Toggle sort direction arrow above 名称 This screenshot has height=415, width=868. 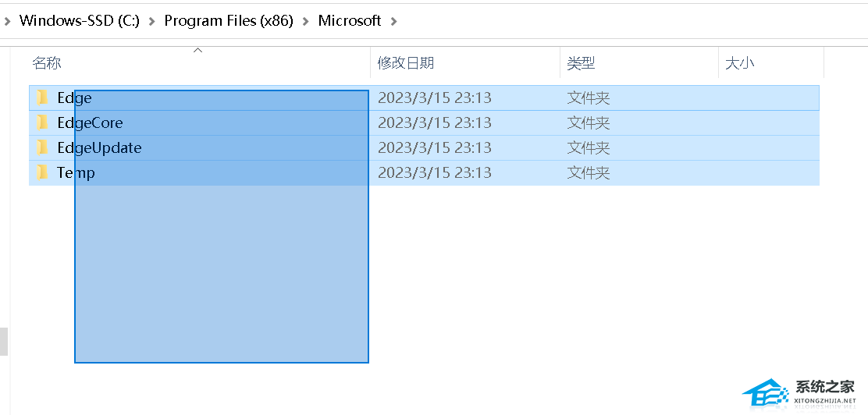[x=197, y=51]
